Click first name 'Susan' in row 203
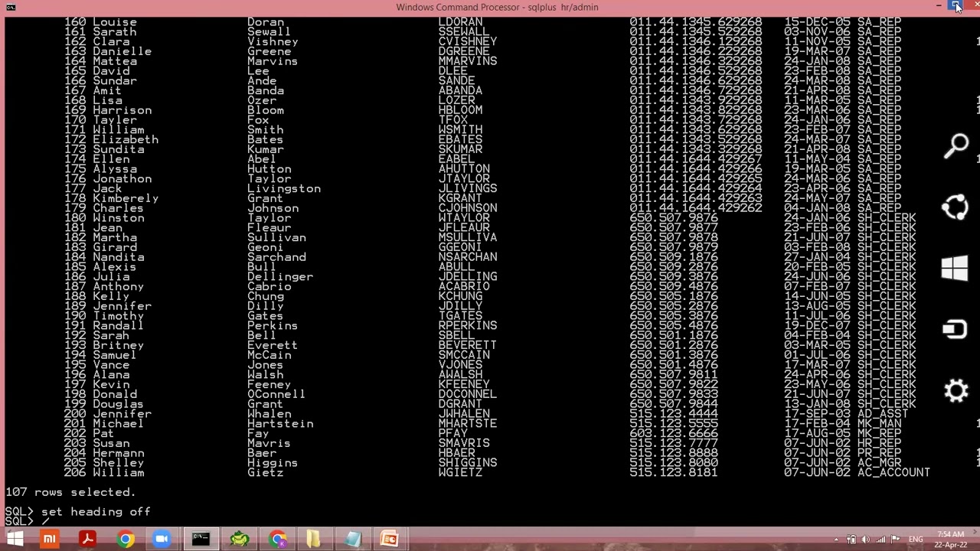 [111, 443]
